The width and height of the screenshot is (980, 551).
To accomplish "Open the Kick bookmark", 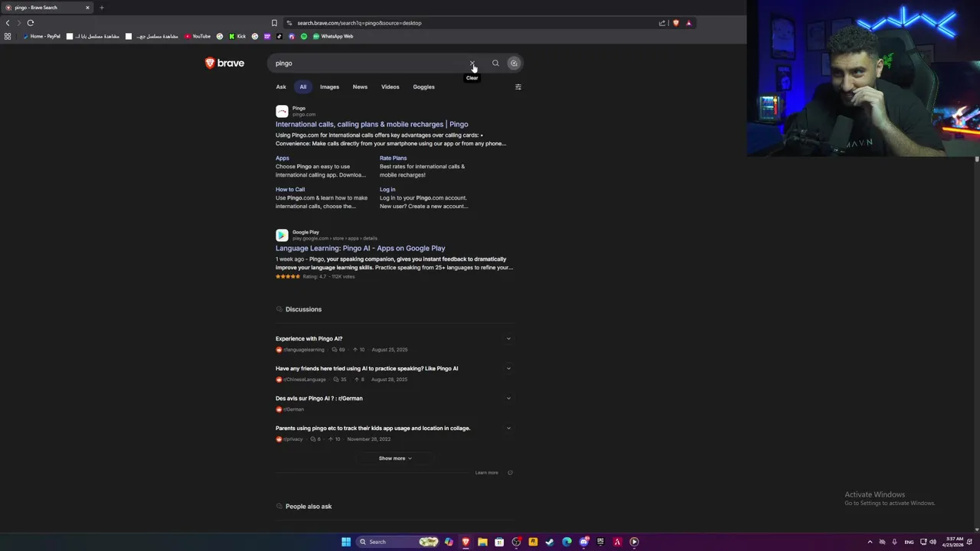I will (237, 37).
